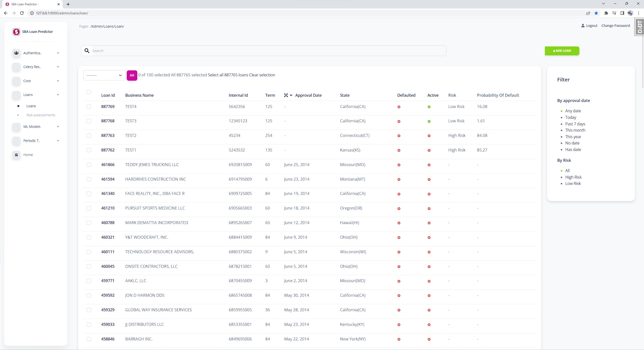The height and width of the screenshot is (350, 644).
Task: Click the green Active check for loan 887769
Action: 429,107
